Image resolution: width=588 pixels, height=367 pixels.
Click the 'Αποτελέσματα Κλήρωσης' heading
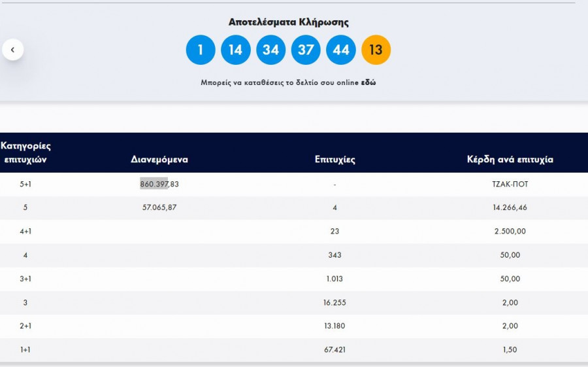pos(288,22)
